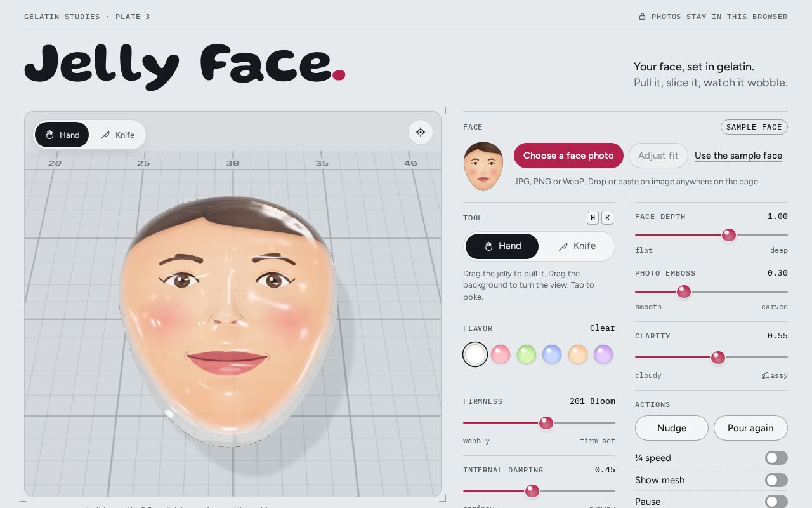Click the 201 Bloom firmness value
This screenshot has height=508, width=812.
point(593,401)
